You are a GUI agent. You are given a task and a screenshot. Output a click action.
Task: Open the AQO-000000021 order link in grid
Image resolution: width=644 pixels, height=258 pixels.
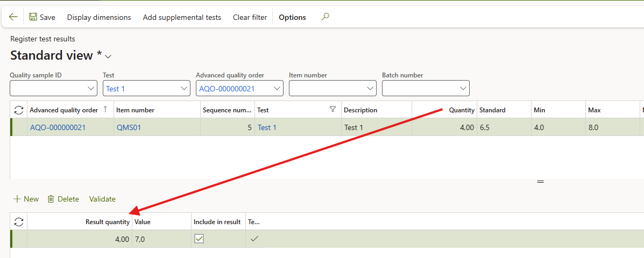[x=58, y=127]
